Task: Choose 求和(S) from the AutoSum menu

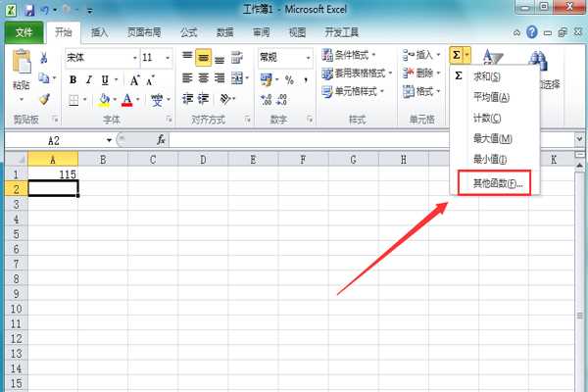Action: tap(495, 76)
